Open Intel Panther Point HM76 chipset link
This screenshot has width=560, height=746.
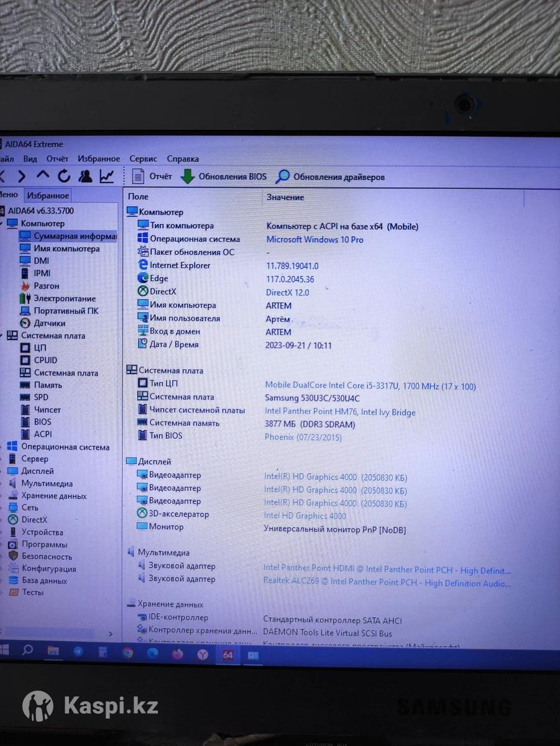340,412
